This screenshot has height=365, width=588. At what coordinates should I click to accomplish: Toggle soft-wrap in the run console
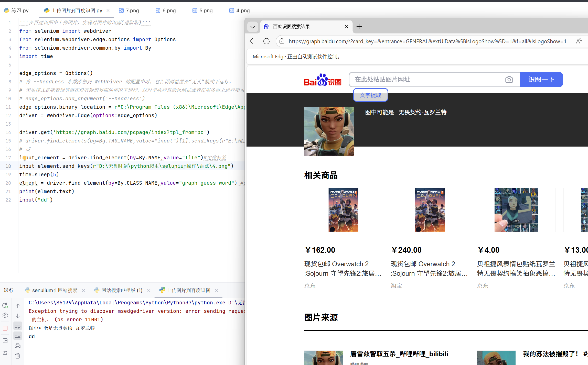coord(18,326)
